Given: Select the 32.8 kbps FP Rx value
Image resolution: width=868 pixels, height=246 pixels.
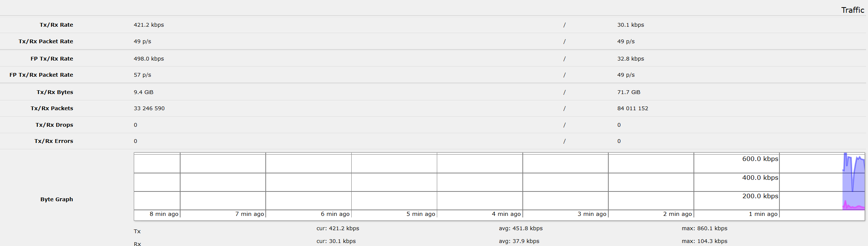Looking at the screenshot, I should 630,59.
